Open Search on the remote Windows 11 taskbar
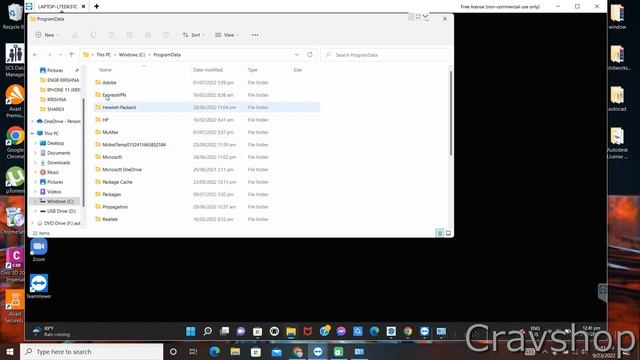The height and width of the screenshot is (360, 640). coord(208,331)
